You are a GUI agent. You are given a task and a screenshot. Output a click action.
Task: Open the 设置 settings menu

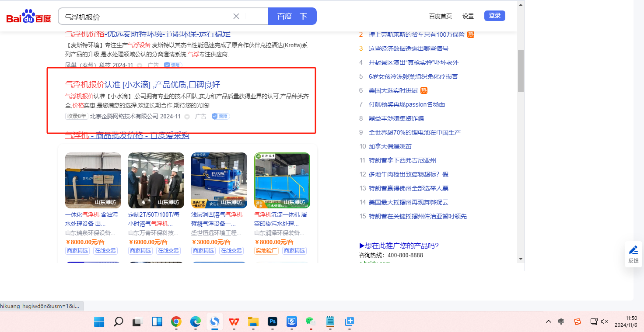[x=468, y=16]
